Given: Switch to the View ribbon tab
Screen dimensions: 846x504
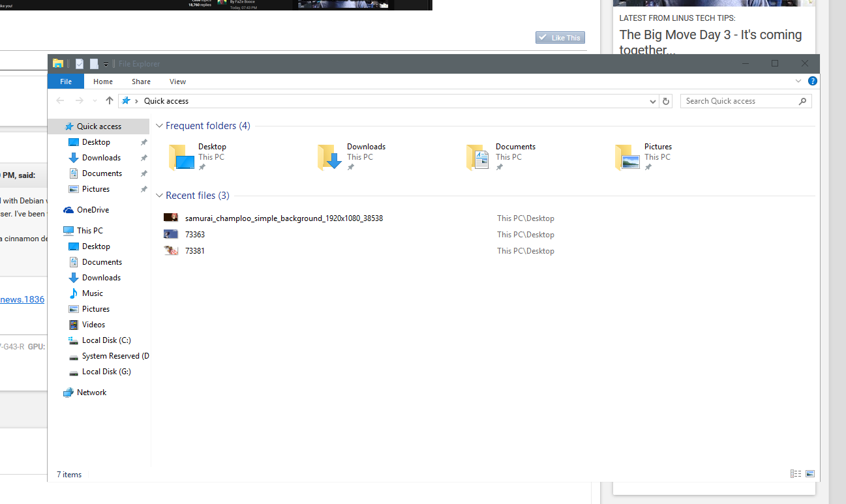Looking at the screenshot, I should 177,82.
